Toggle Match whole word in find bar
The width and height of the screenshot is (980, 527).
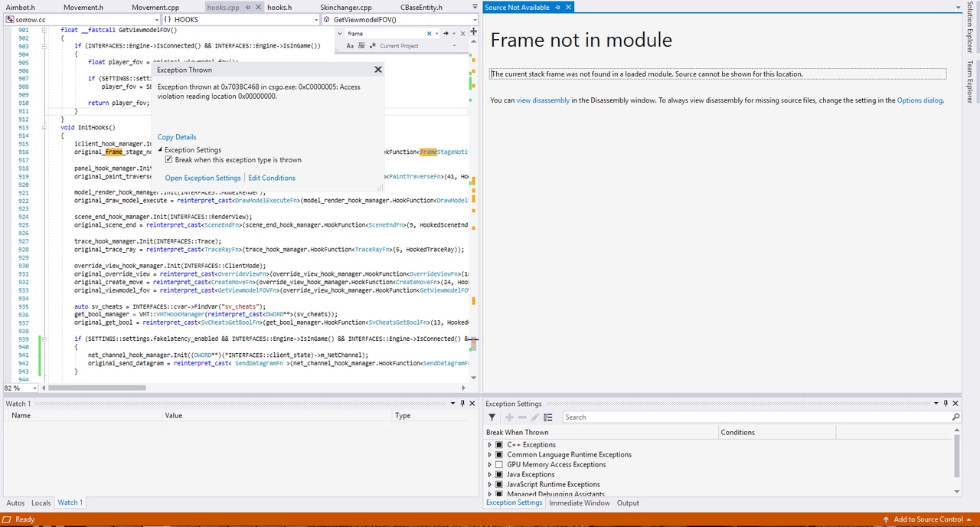tap(360, 46)
